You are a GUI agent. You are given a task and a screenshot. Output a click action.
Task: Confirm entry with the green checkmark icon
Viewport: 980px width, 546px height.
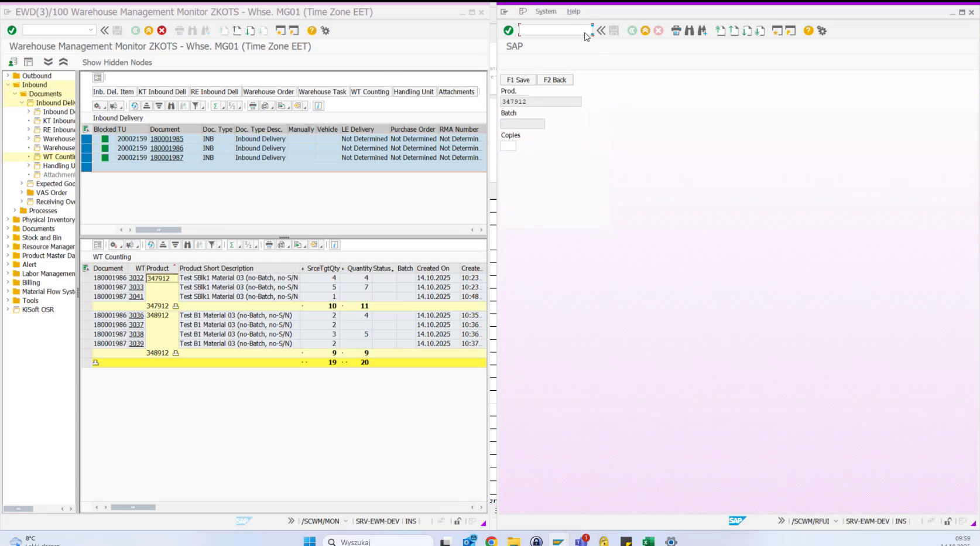coord(11,29)
